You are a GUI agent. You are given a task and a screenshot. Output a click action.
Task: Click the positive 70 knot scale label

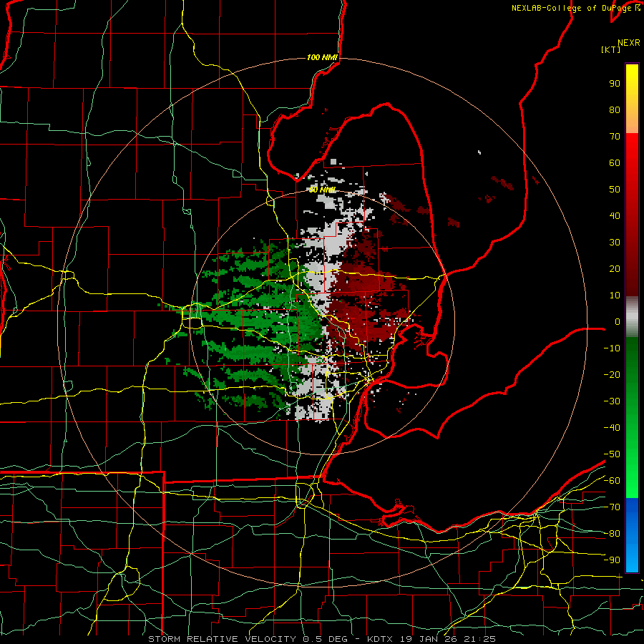615,137
